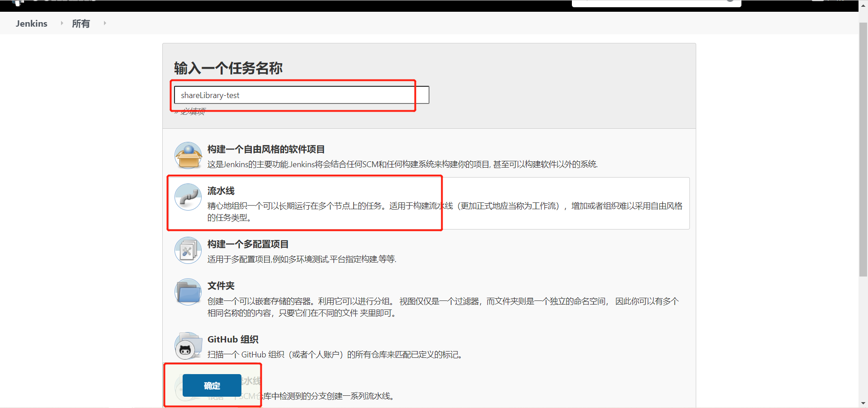Viewport: 868px width, 408px height.
Task: Select the 文件夹 item title
Action: point(221,286)
